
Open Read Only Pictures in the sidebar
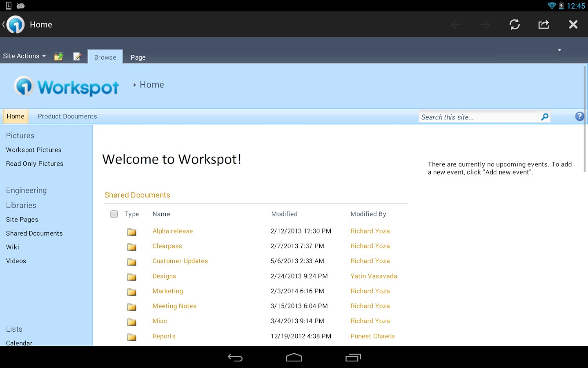pyautogui.click(x=35, y=164)
